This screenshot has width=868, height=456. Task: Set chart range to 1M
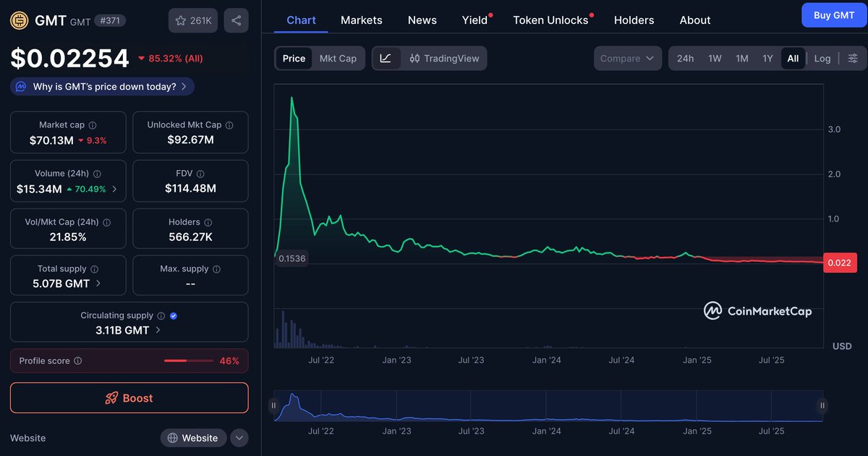(742, 59)
